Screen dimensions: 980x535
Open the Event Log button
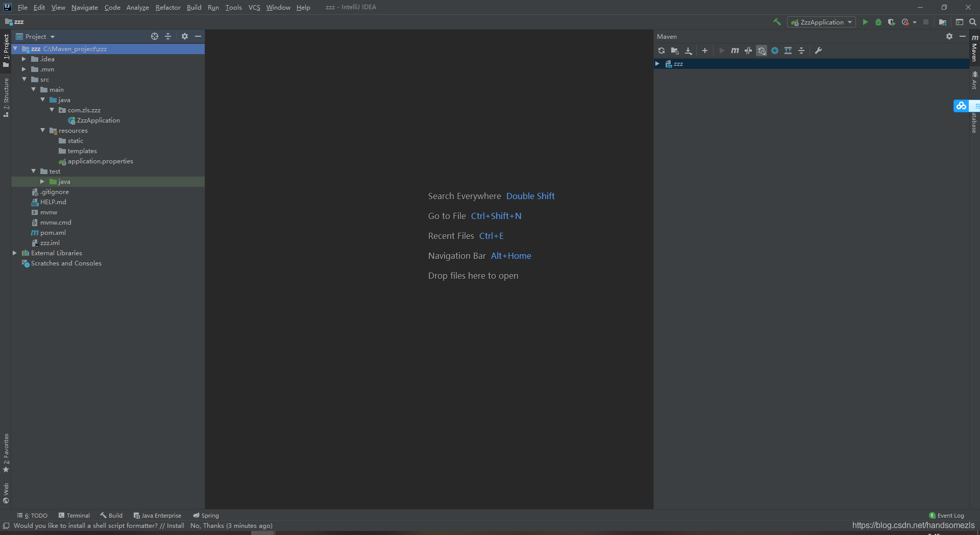pyautogui.click(x=947, y=516)
